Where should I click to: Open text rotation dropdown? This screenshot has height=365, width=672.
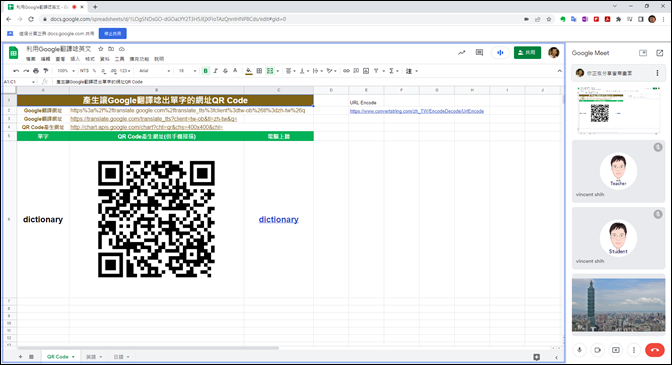click(331, 71)
